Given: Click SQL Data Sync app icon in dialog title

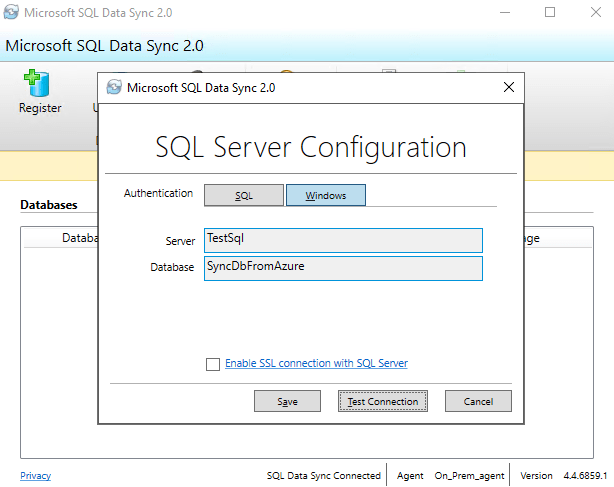Looking at the screenshot, I should [114, 87].
